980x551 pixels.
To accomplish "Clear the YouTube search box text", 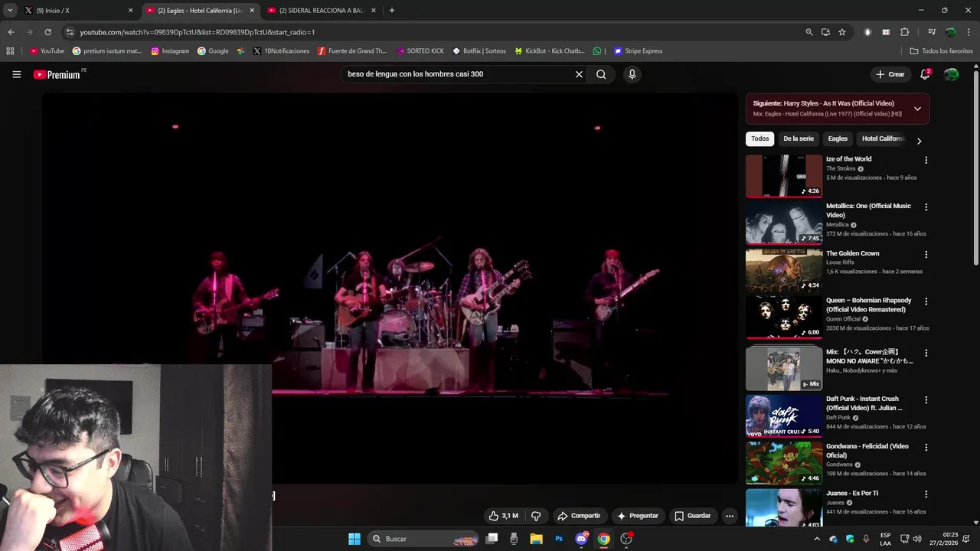I will (x=579, y=74).
